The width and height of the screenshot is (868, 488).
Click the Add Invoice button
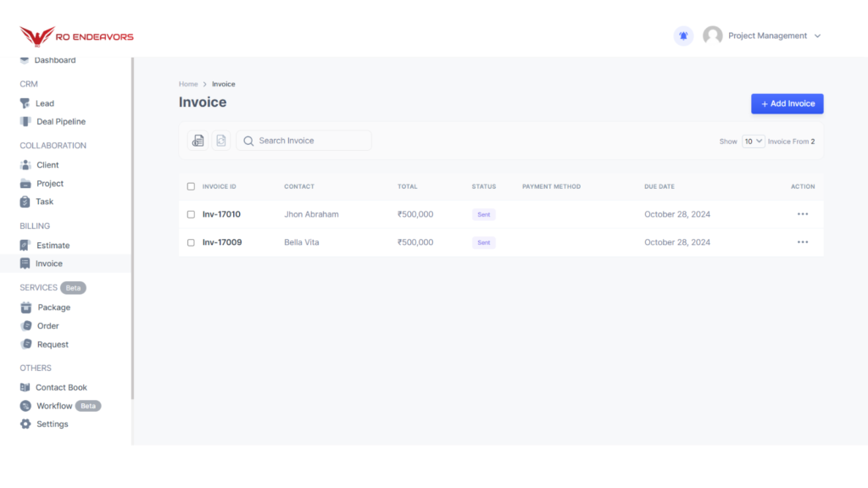787,103
